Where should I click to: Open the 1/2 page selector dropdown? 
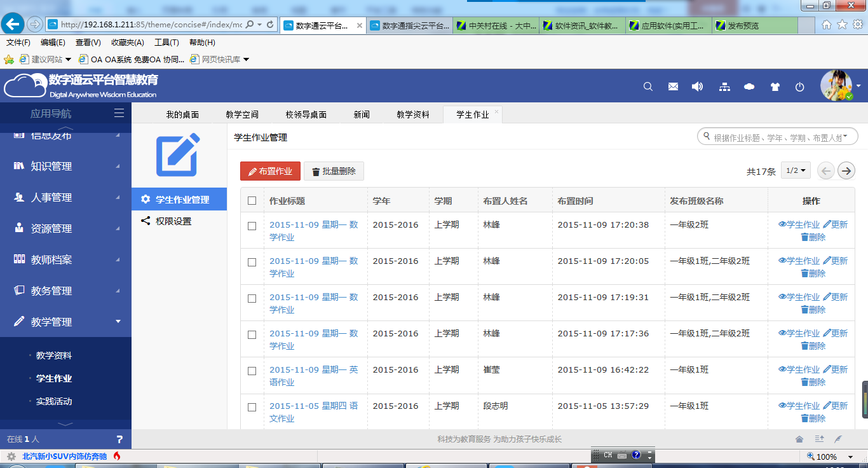(x=796, y=170)
